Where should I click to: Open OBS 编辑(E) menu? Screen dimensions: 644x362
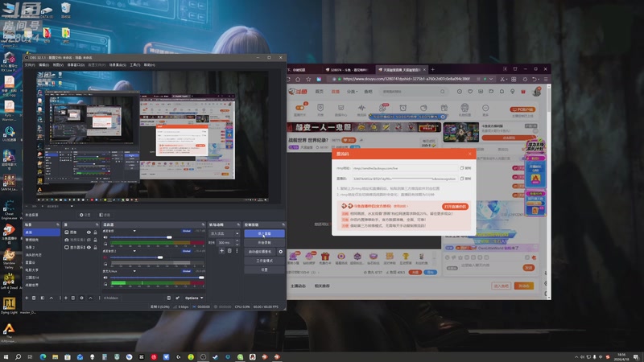click(43, 65)
